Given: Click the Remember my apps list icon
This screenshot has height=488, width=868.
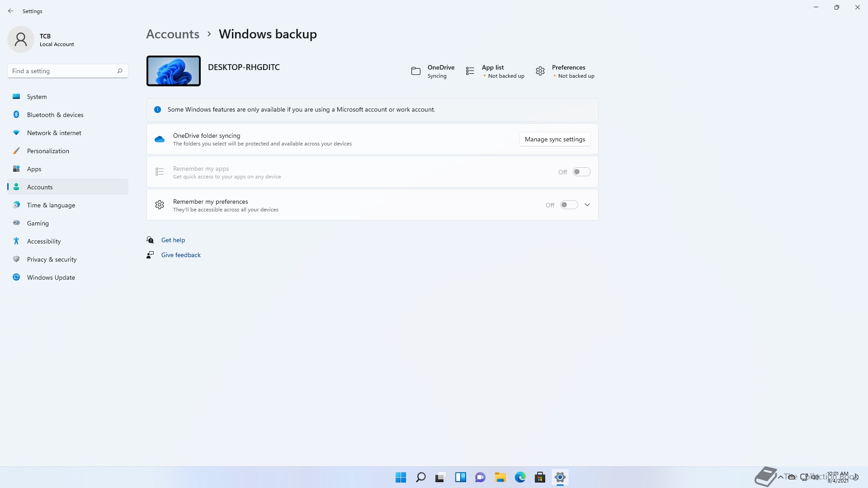Looking at the screenshot, I should tap(160, 172).
